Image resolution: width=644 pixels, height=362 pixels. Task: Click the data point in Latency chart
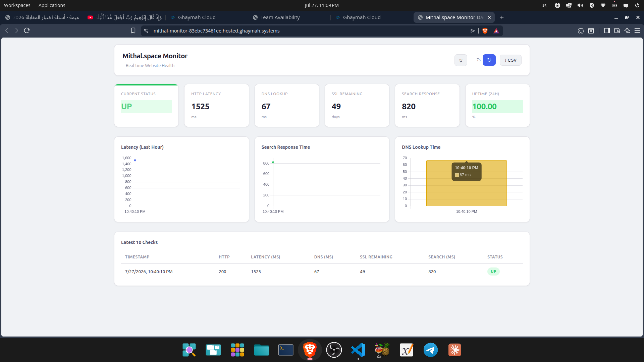click(135, 160)
